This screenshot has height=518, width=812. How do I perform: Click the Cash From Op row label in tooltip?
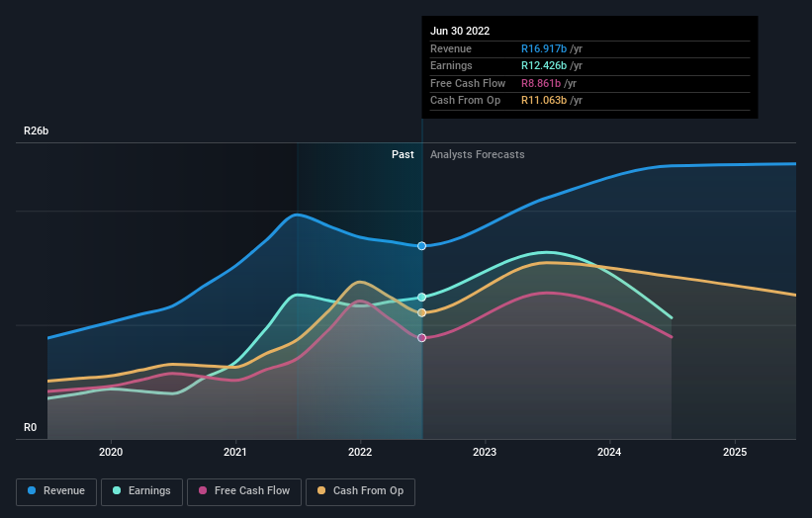465,101
